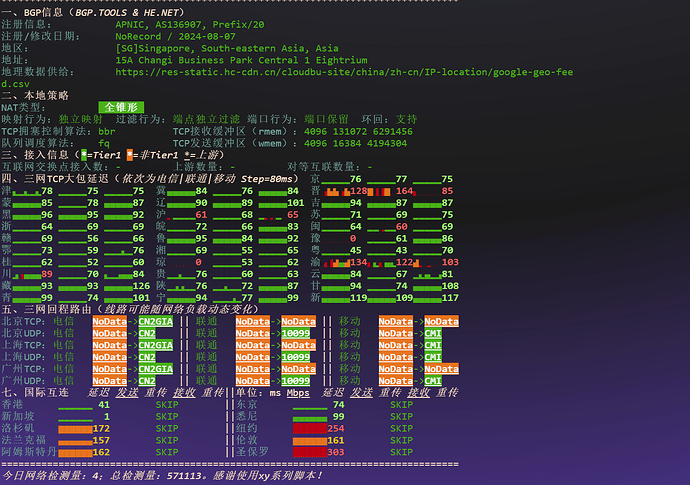690x485 pixels.
Task: Click the red 0 value in 琼 row
Action: (x=198, y=262)
